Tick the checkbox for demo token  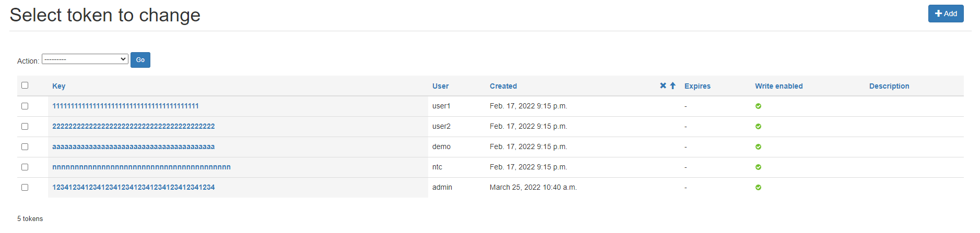pyautogui.click(x=25, y=147)
